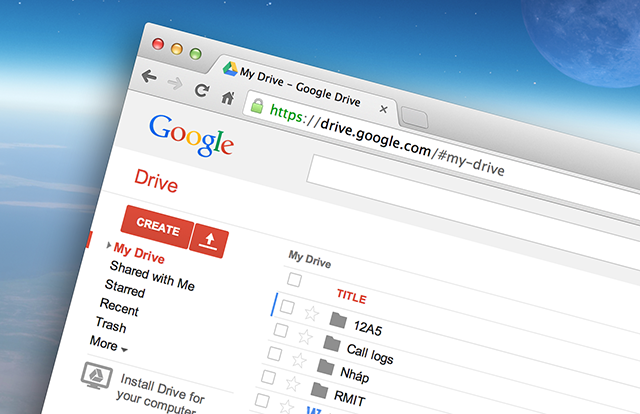Check the box for the 12A5 row
This screenshot has height=414, width=640.
tap(287, 307)
